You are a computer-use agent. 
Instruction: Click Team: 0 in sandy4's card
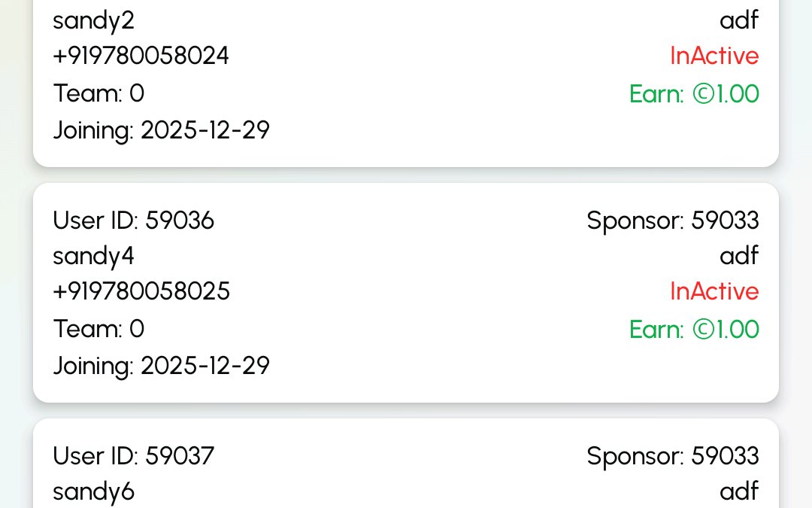(98, 330)
